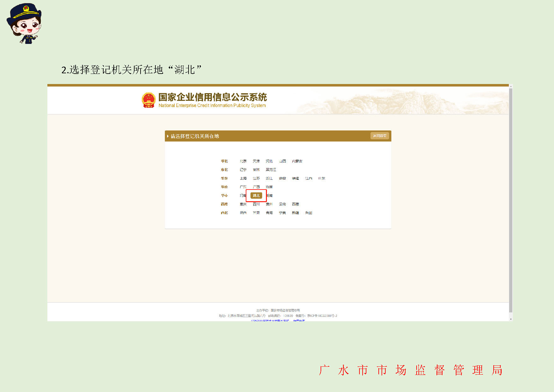Select 四川 province link
This screenshot has width=554, height=392.
coord(256,204)
